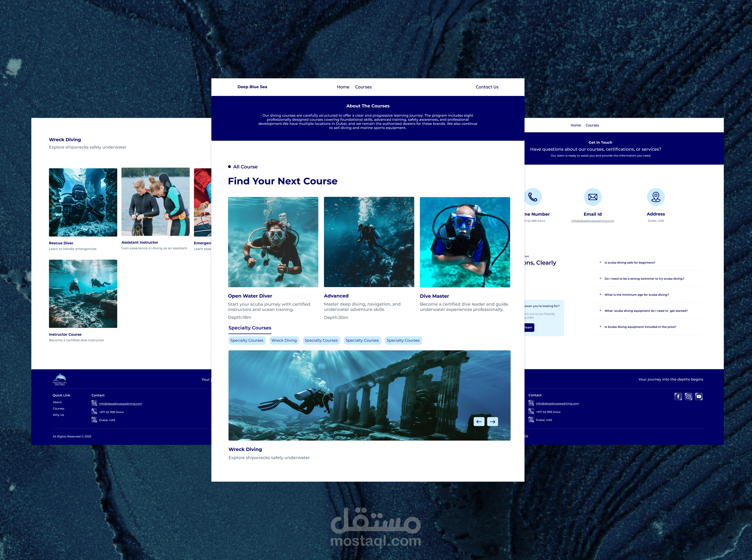This screenshot has height=560, width=752.
Task: Click the envelope Email Id circle icon
Action: [x=593, y=197]
